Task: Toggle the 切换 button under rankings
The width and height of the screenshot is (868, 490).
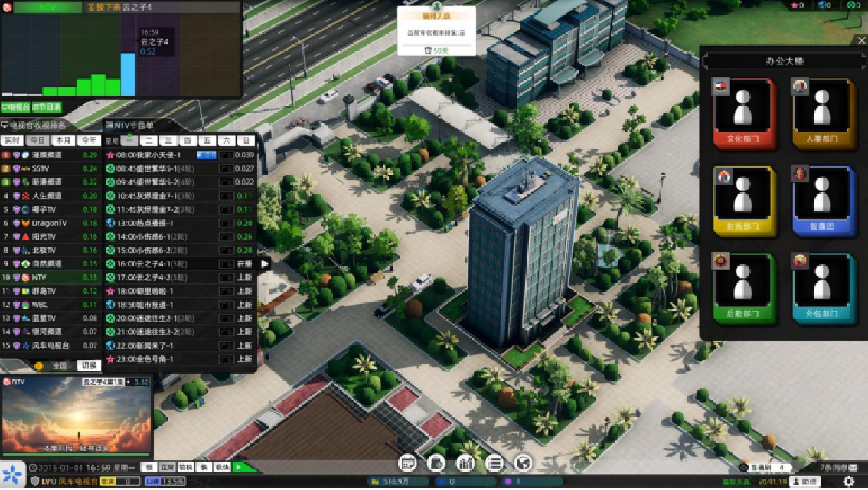Action: [90, 366]
